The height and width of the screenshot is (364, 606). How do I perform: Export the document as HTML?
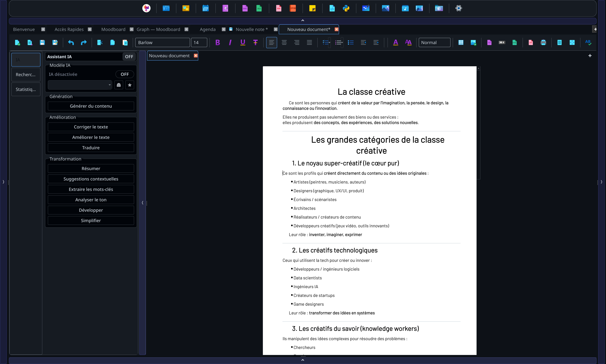pyautogui.click(x=514, y=43)
